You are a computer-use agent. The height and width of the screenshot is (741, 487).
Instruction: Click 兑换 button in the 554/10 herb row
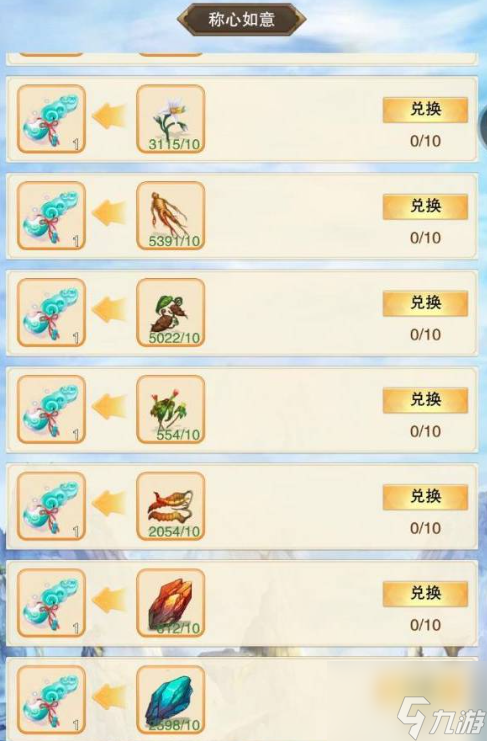click(425, 400)
